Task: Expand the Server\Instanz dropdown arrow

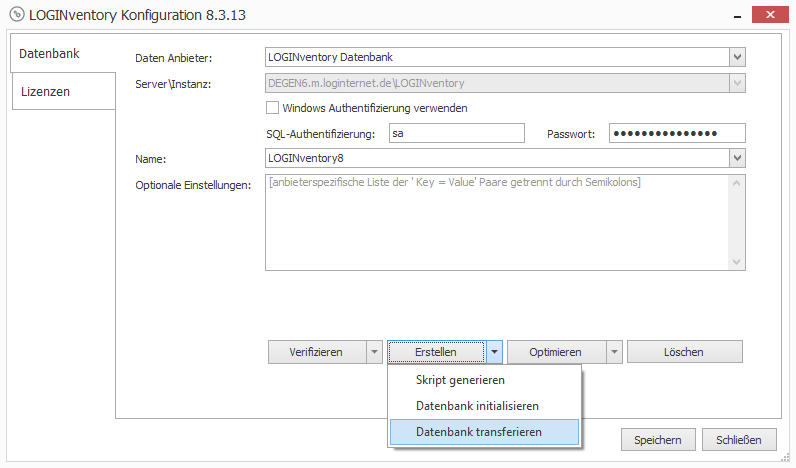Action: click(737, 83)
